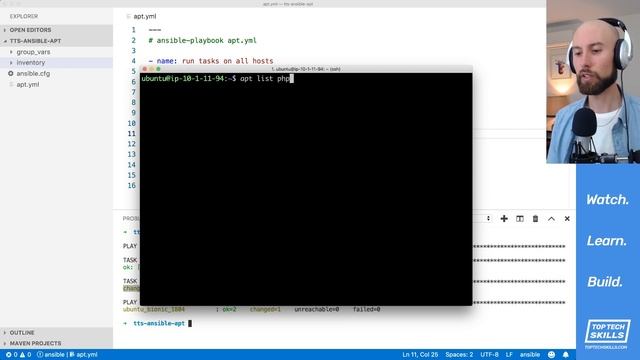Split the terminal panel
This screenshot has width=640, height=360.
click(x=520, y=219)
